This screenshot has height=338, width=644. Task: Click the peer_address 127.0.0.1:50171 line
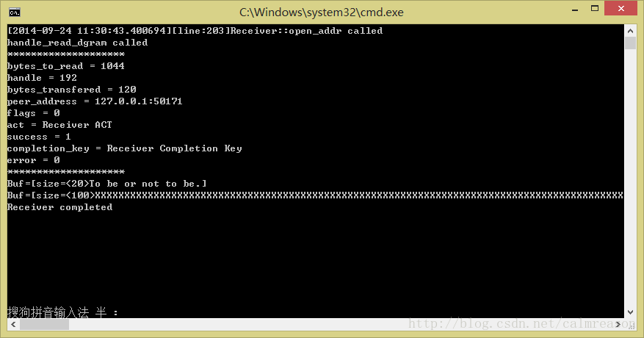(x=95, y=101)
